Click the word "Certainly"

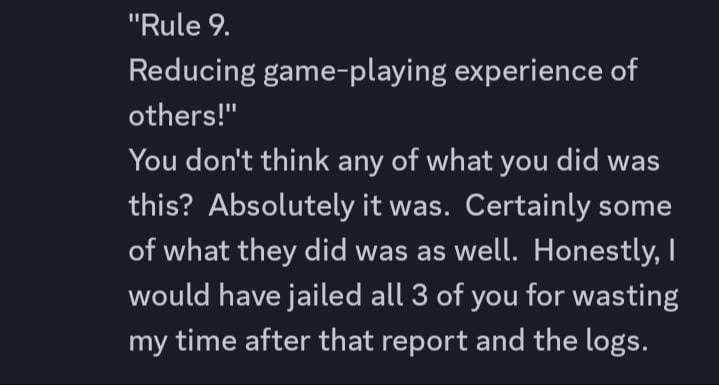tap(527, 206)
